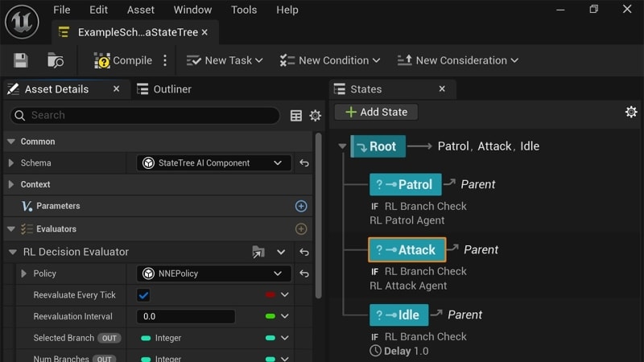Click the RL Attack Agent task text
The image size is (644, 362).
point(408,286)
